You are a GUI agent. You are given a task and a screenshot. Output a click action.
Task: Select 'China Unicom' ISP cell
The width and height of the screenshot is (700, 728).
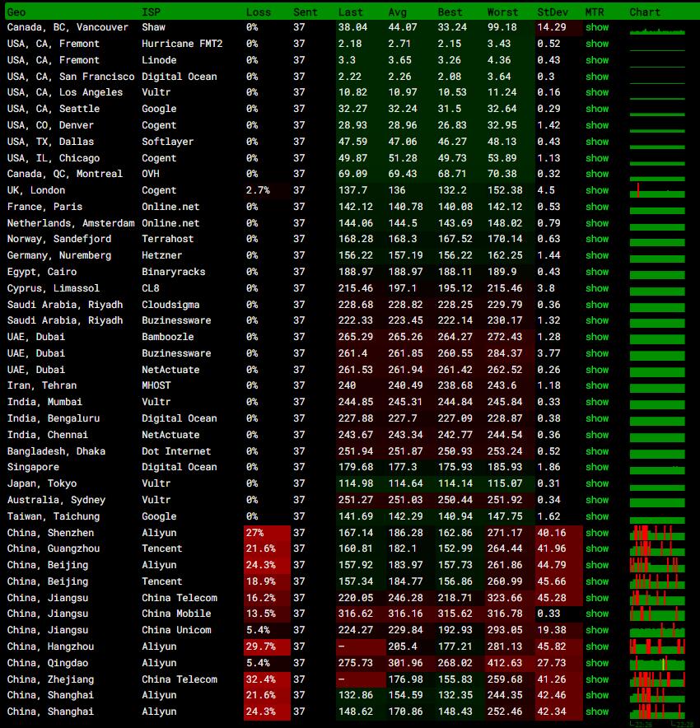coord(176,630)
